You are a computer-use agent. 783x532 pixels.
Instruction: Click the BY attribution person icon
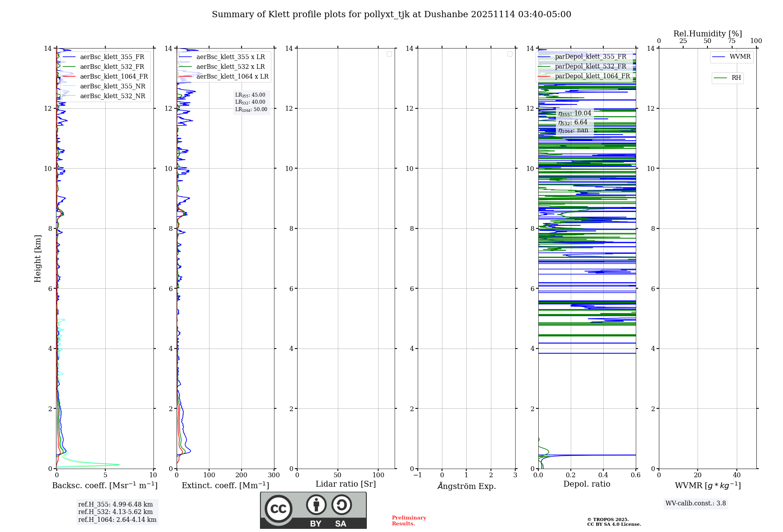tap(316, 505)
